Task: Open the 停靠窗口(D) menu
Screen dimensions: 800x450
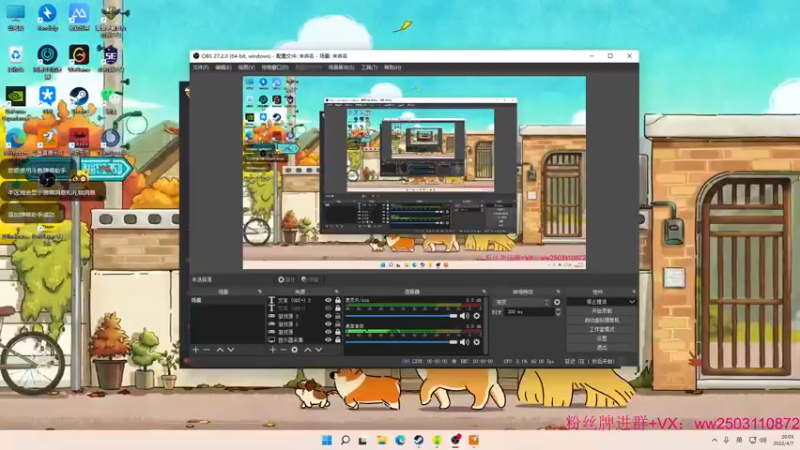Action: [275, 67]
